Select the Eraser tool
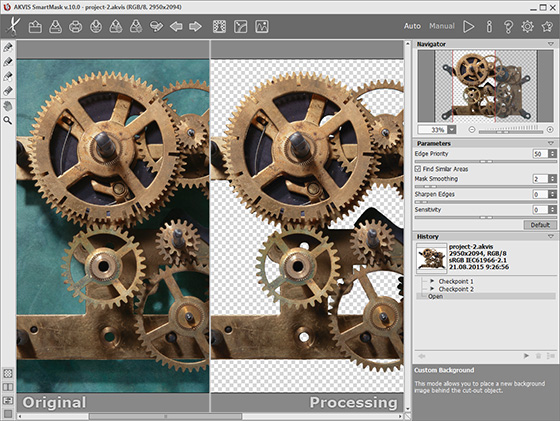 tap(8, 91)
